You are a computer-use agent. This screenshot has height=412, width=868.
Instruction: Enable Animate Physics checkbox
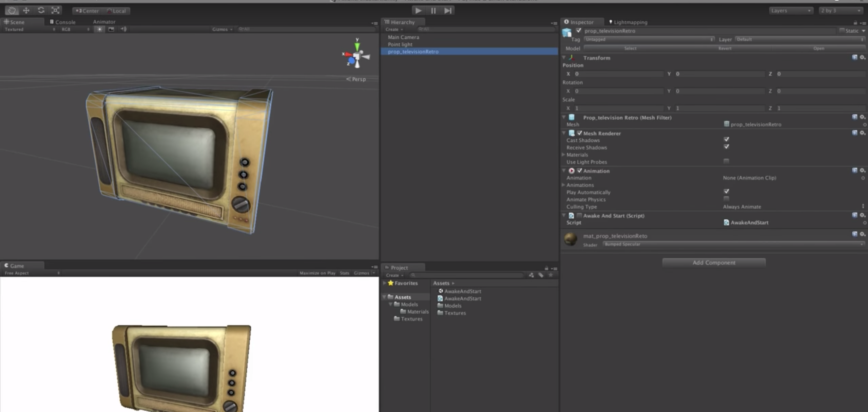pos(726,199)
